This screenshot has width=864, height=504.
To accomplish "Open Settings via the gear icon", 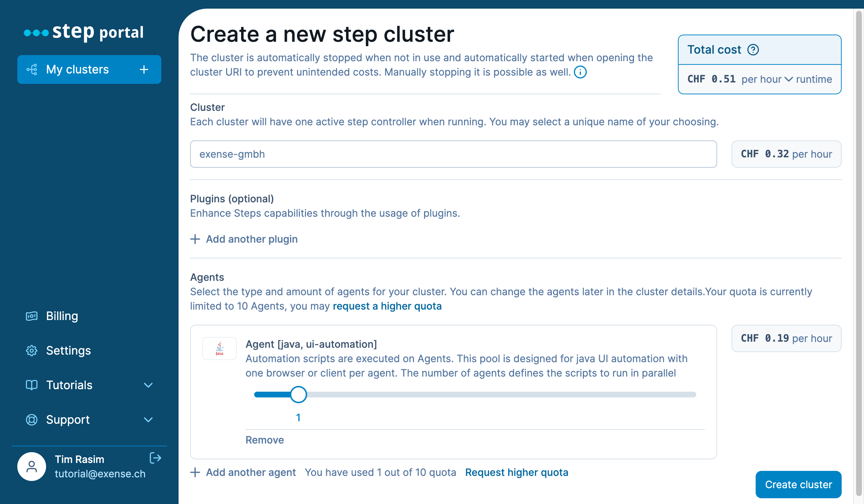I will coord(32,350).
